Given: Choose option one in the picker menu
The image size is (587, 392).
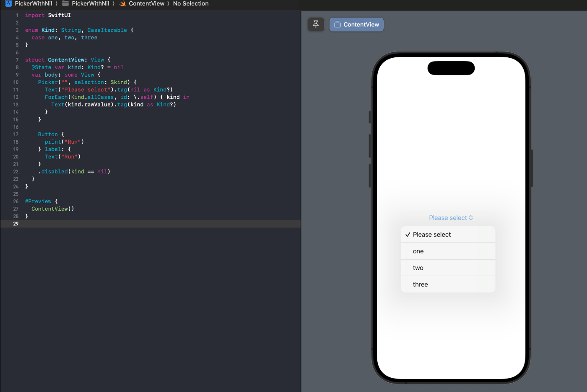Looking at the screenshot, I should [x=448, y=251].
